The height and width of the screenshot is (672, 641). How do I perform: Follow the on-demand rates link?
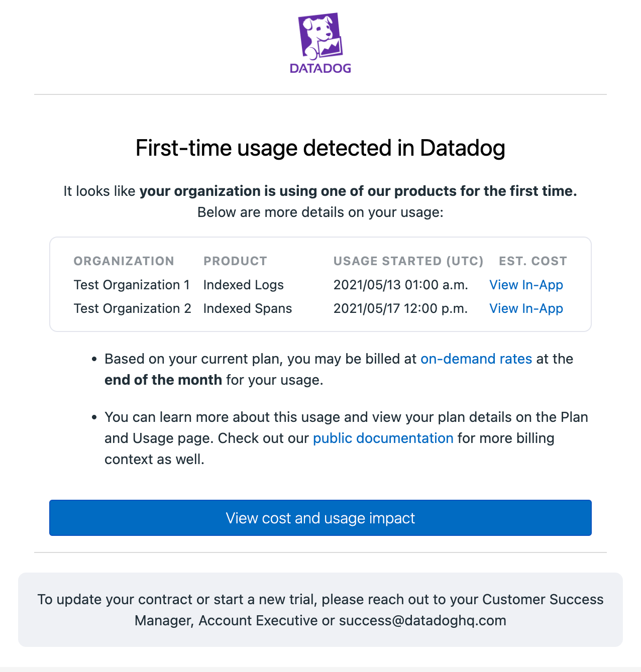point(476,359)
